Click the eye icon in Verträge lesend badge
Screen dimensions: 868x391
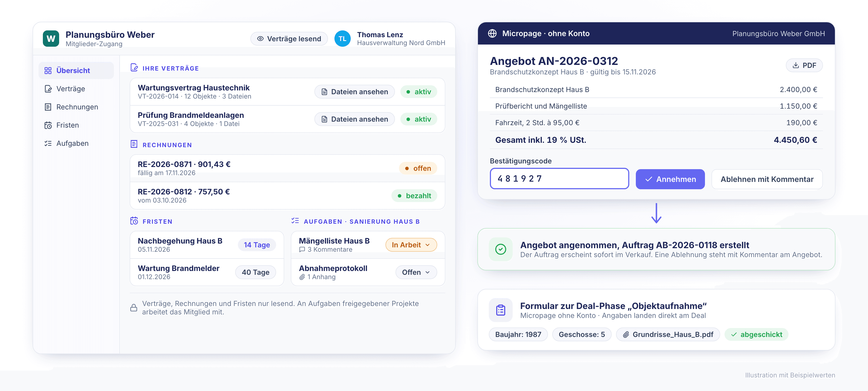click(x=260, y=39)
